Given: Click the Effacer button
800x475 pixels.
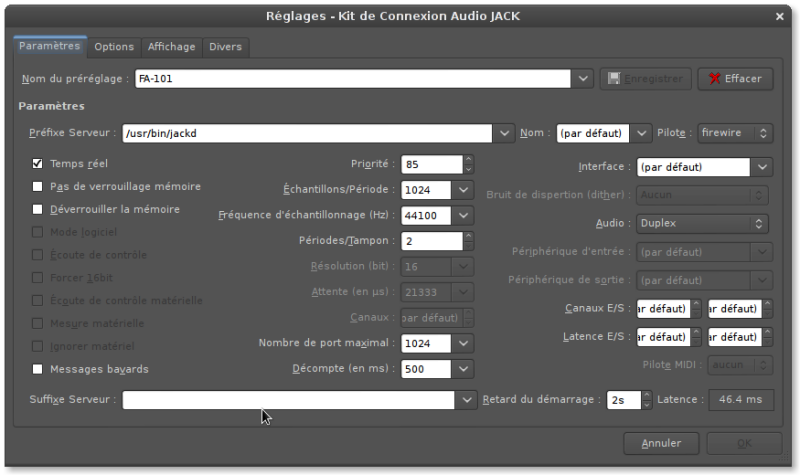Looking at the screenshot, I should tap(735, 79).
